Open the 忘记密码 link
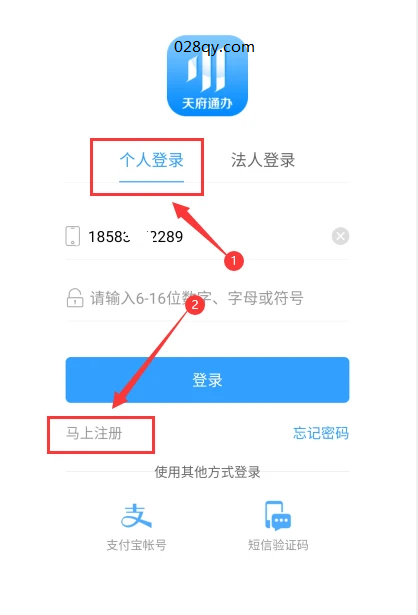418x615 pixels. (x=321, y=433)
